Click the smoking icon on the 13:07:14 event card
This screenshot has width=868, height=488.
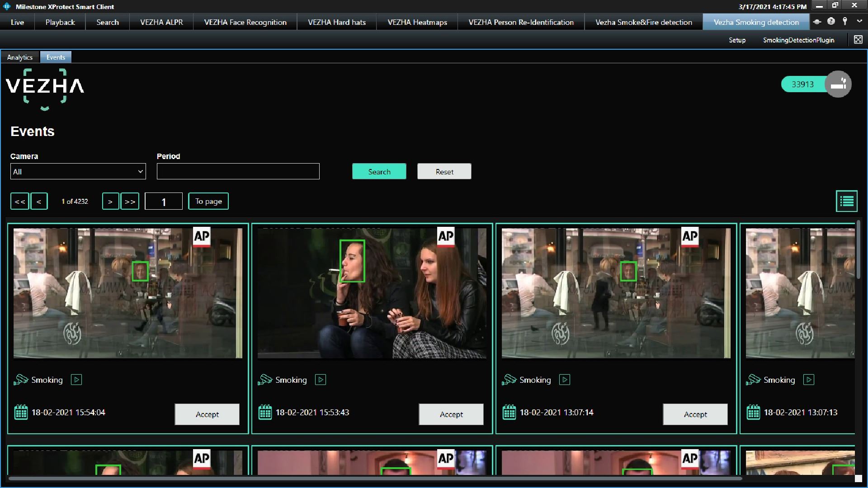pos(509,380)
